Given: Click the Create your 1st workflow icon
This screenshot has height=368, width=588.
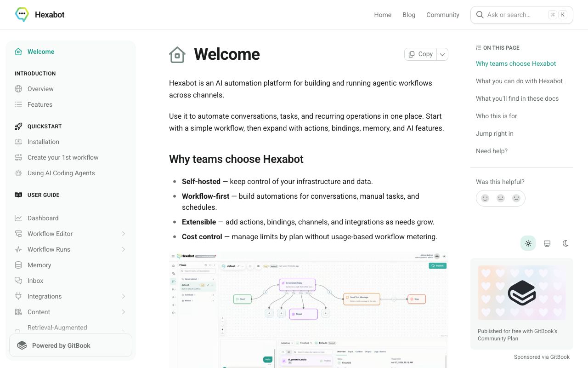Looking at the screenshot, I should tap(18, 157).
